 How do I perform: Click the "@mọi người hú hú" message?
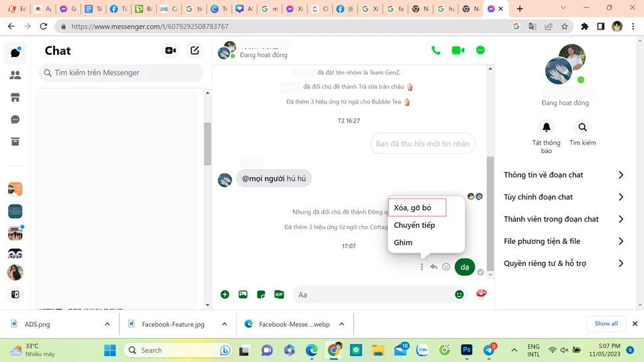tap(274, 178)
